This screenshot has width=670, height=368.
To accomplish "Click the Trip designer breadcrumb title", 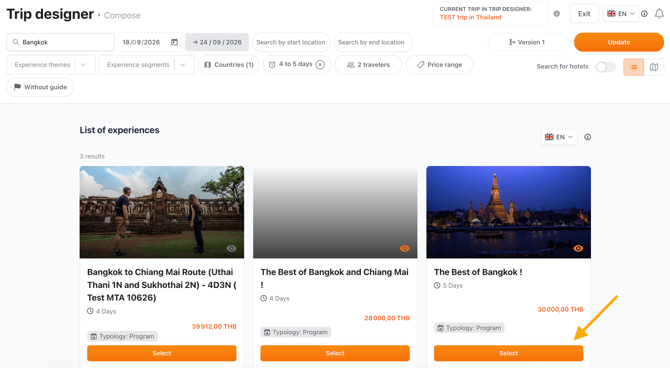I will pos(50,14).
